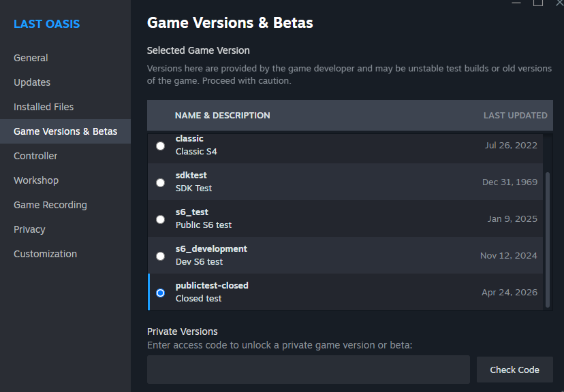Select Game Versions & Betas sidebar item
This screenshot has width=564, height=392.
point(65,131)
